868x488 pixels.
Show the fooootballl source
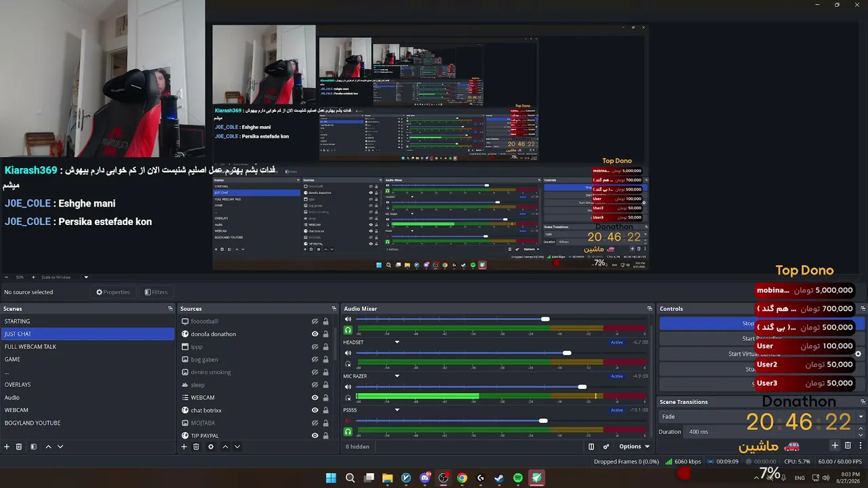point(315,321)
